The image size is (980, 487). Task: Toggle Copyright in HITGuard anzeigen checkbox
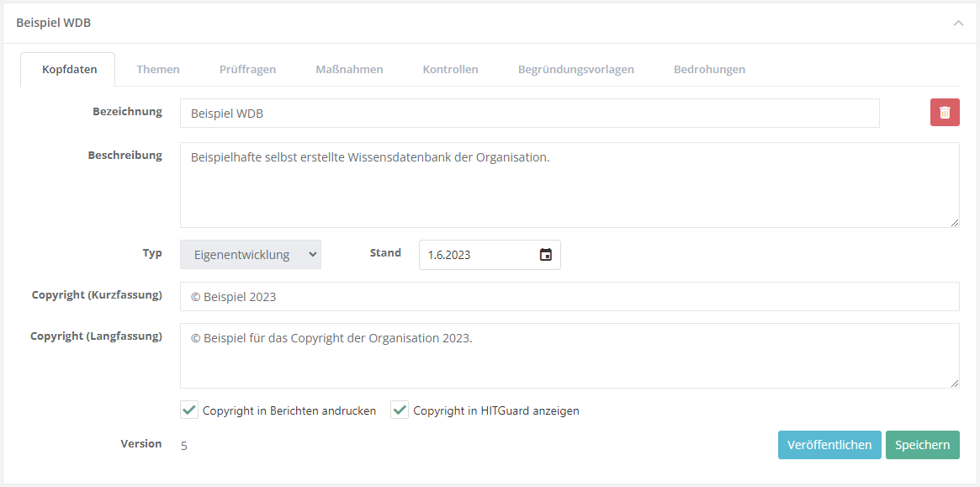click(400, 410)
